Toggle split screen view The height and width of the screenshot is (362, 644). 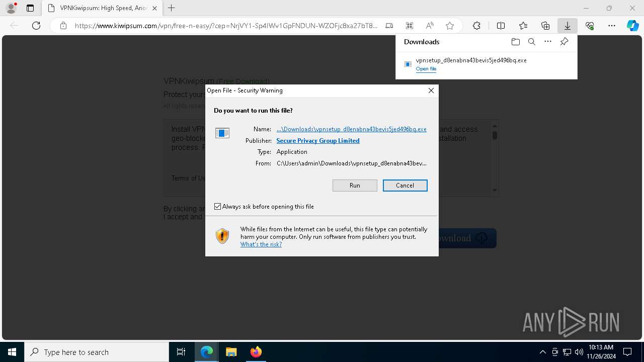coord(501,26)
